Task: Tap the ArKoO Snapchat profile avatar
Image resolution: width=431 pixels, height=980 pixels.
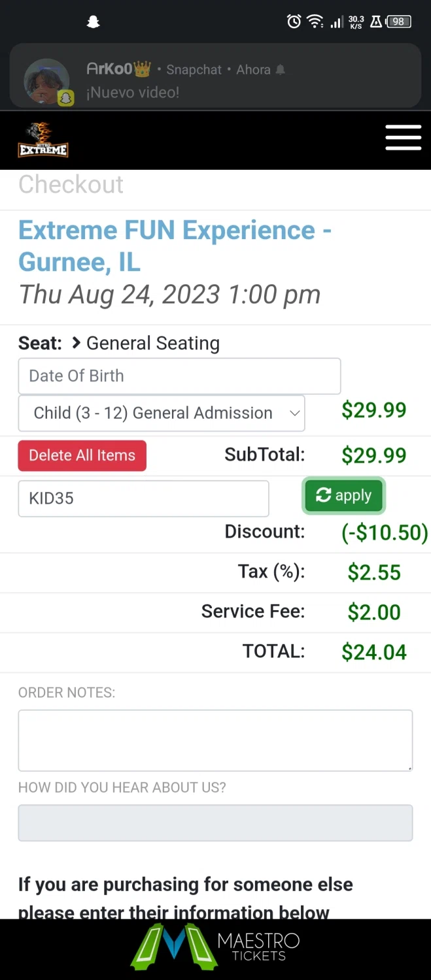Action: click(46, 82)
